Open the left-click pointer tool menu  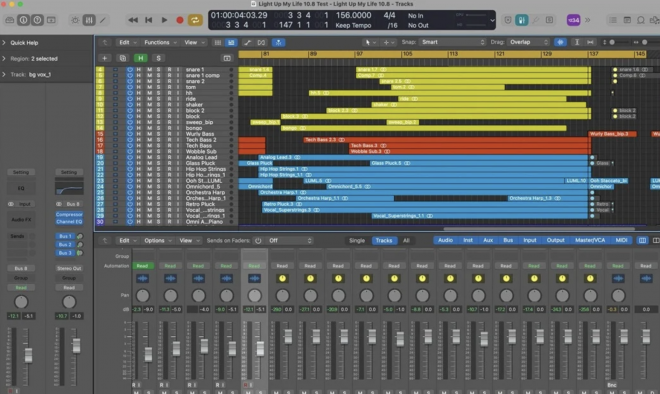pos(370,42)
